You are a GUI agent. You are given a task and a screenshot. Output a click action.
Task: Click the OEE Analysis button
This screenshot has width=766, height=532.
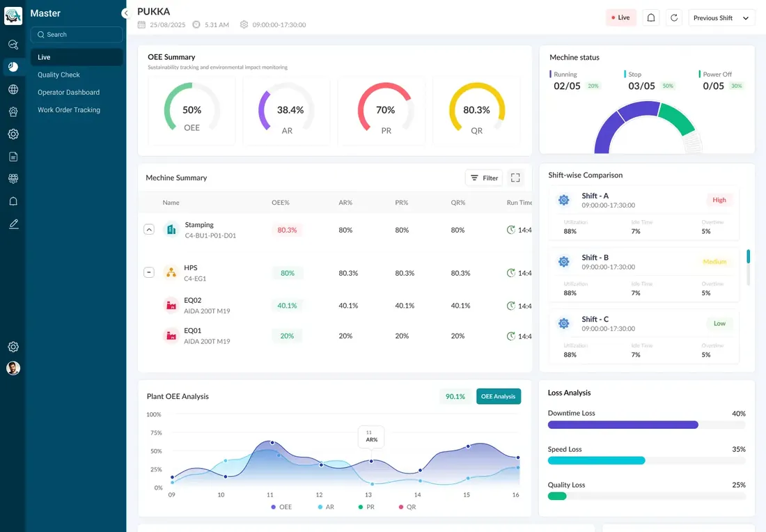[499, 396]
